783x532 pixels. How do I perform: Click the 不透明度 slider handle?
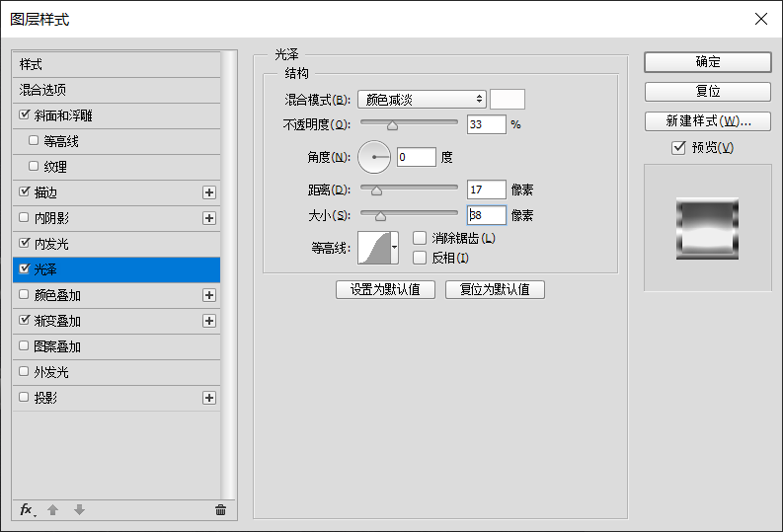[393, 125]
